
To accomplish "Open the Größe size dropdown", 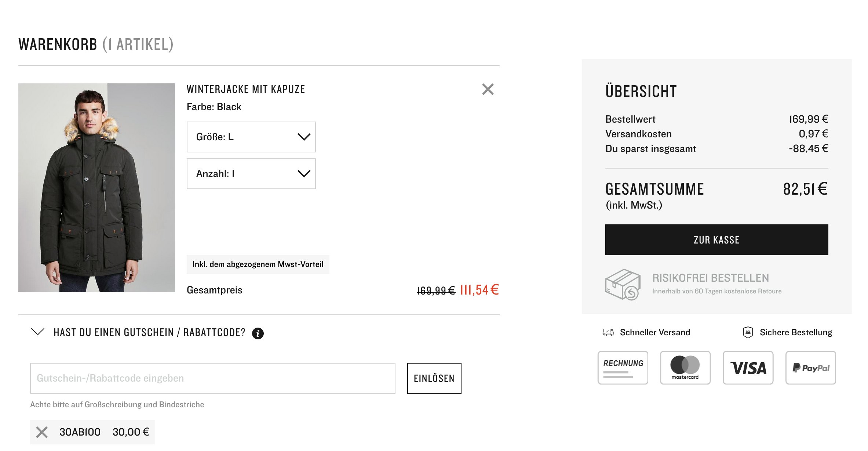I will [251, 137].
